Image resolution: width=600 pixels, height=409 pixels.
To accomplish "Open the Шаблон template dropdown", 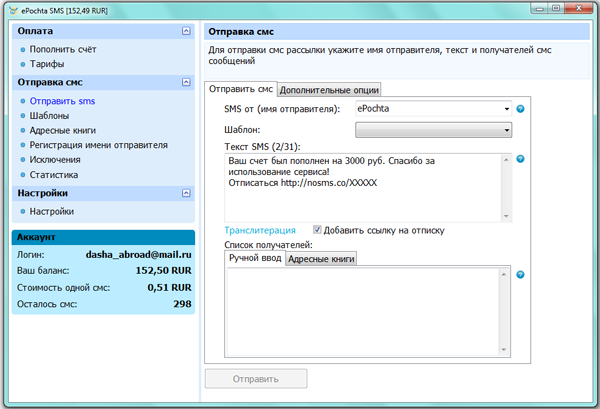I will (507, 130).
